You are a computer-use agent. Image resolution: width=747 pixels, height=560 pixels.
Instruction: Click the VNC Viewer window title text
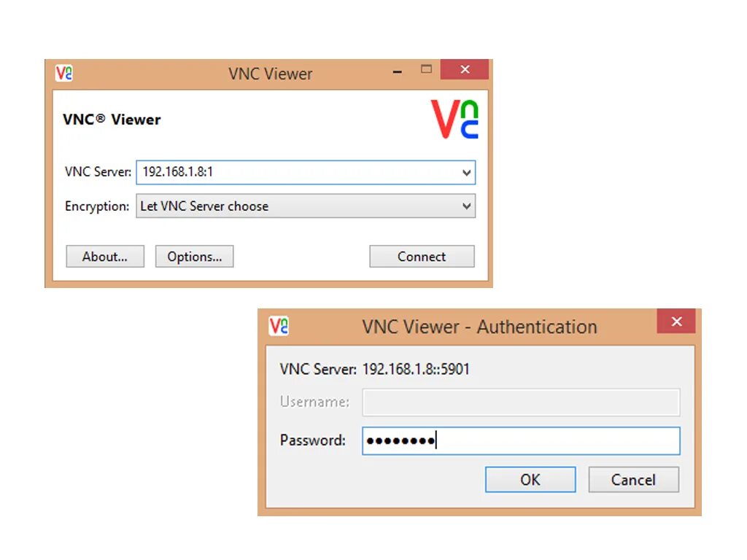point(270,74)
